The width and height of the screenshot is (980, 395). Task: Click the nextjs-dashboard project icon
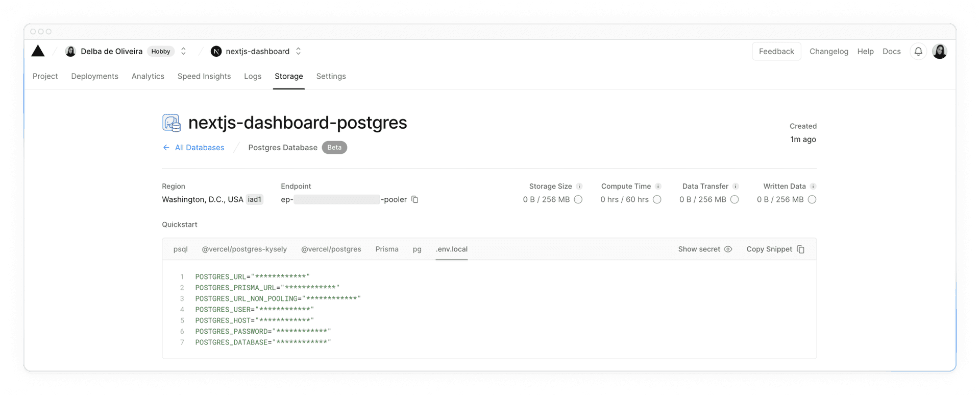[216, 51]
